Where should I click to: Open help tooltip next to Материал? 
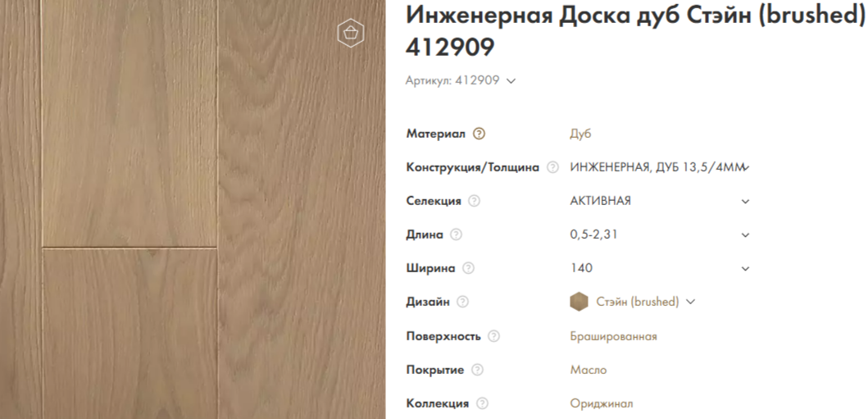coord(479,134)
